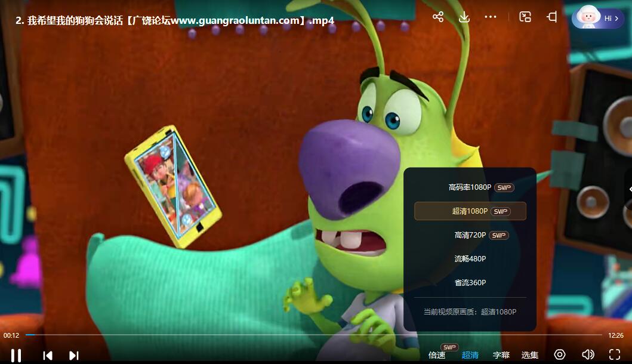Click the share icon in the top bar
Screen dimensions: 632x364
437,17
